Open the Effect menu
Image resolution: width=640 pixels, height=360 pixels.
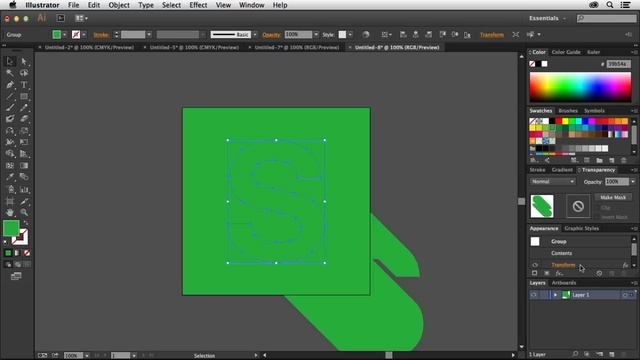click(x=198, y=5)
